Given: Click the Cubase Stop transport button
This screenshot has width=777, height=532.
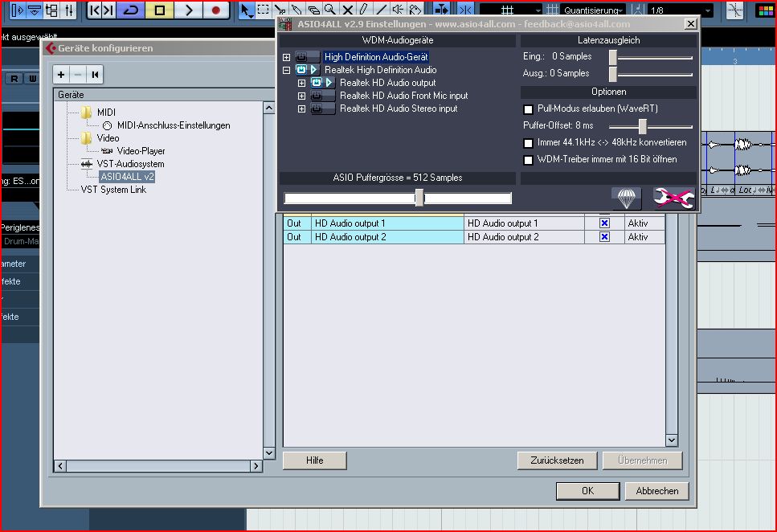Looking at the screenshot, I should tap(160, 10).
